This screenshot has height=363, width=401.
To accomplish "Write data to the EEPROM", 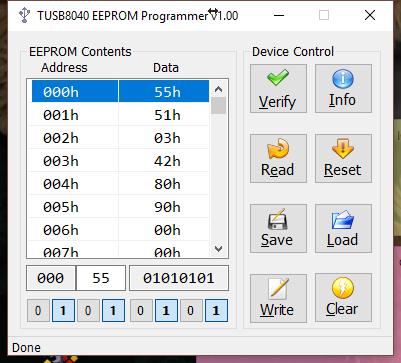I will click(278, 298).
